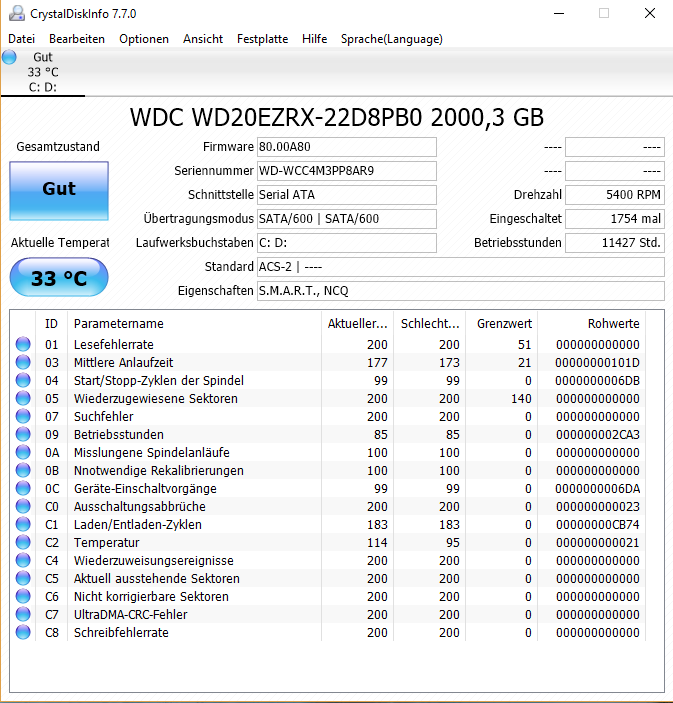Open the Datei menu
Viewport: 673px width, 703px height.
22,39
